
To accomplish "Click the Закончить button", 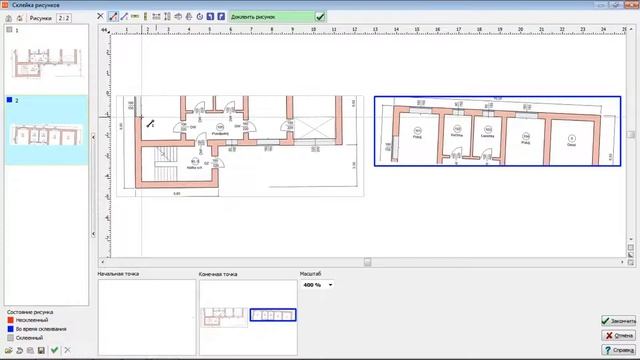I will [x=618, y=321].
